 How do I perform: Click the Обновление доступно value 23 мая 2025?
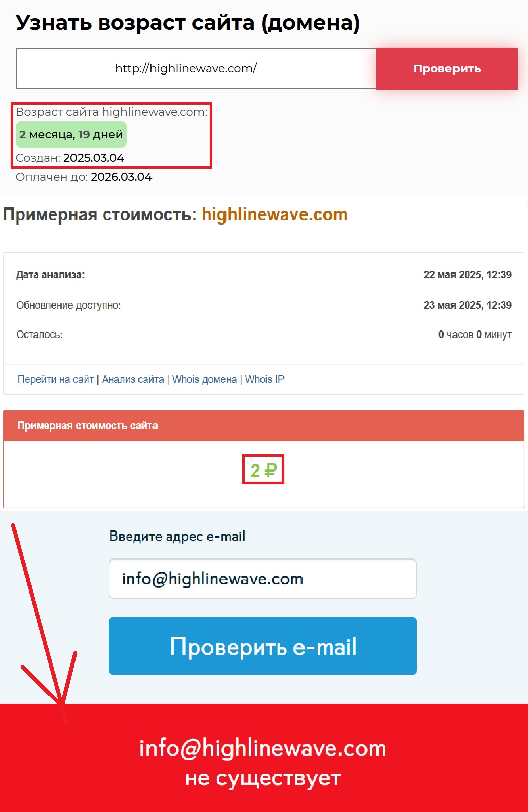click(468, 305)
